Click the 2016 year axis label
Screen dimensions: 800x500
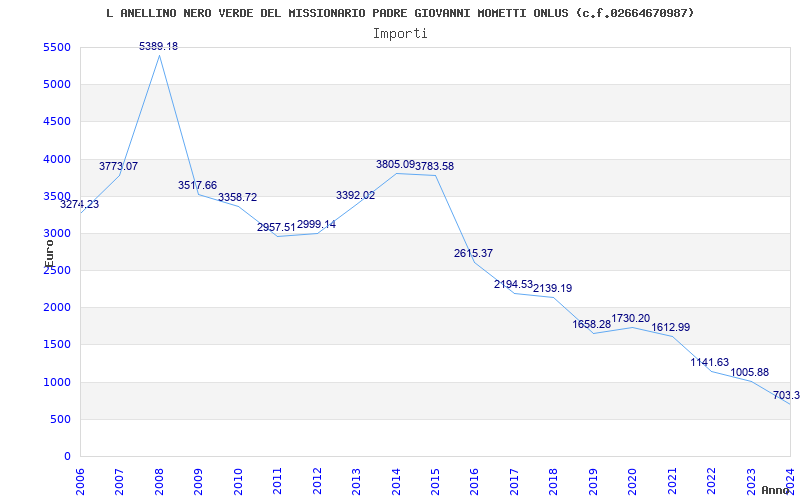[474, 481]
